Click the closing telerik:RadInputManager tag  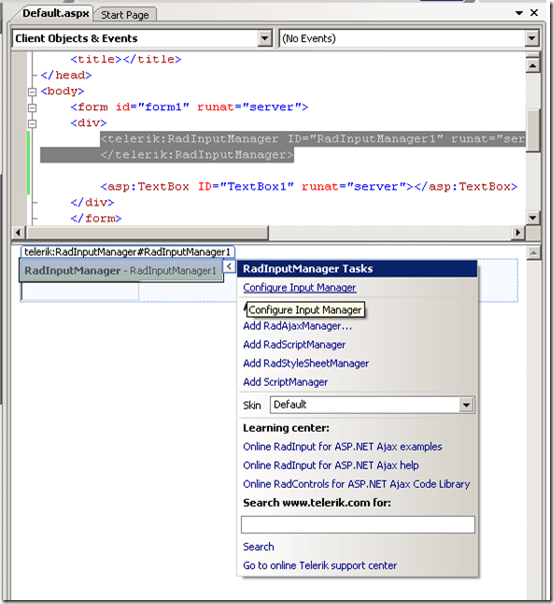[x=196, y=155]
